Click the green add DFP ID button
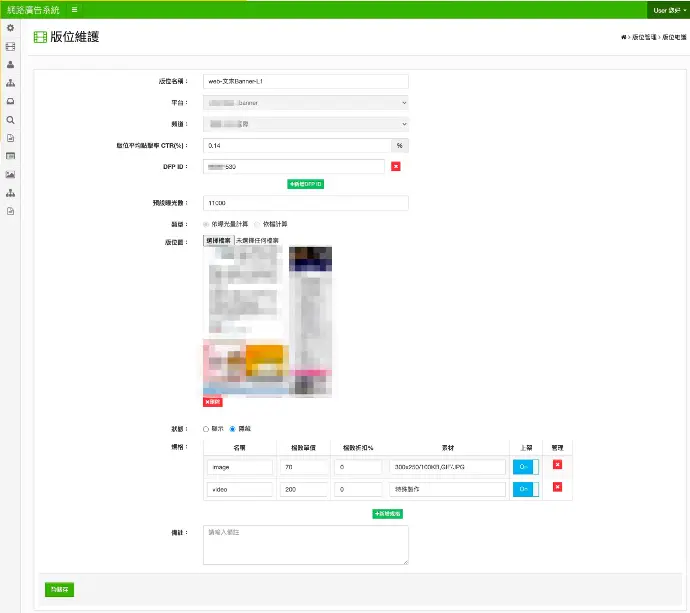 click(x=306, y=184)
